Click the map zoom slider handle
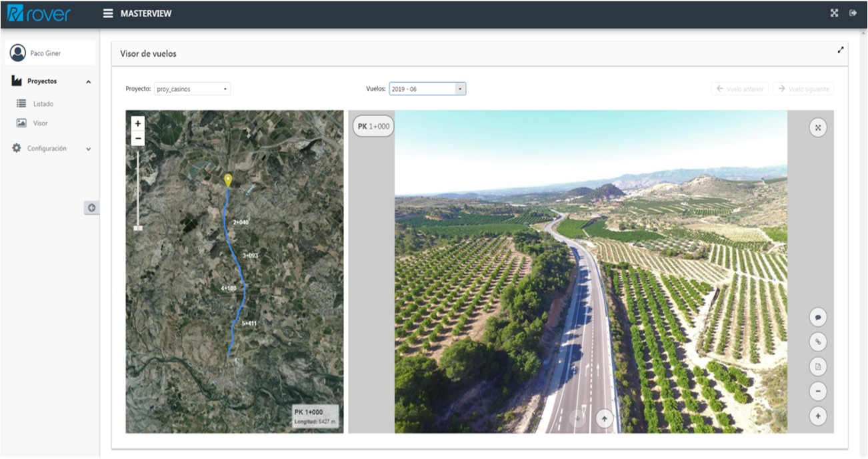The height and width of the screenshot is (459, 868). (138, 227)
